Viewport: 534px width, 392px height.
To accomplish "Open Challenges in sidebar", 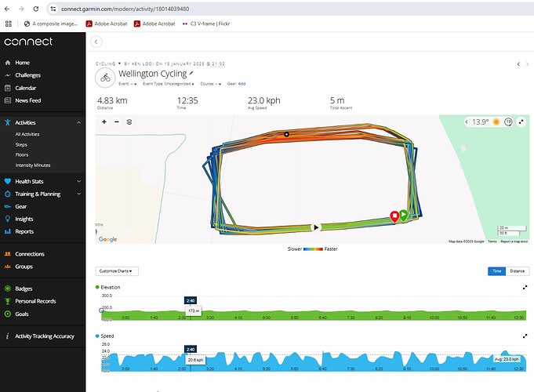I will (x=27, y=75).
